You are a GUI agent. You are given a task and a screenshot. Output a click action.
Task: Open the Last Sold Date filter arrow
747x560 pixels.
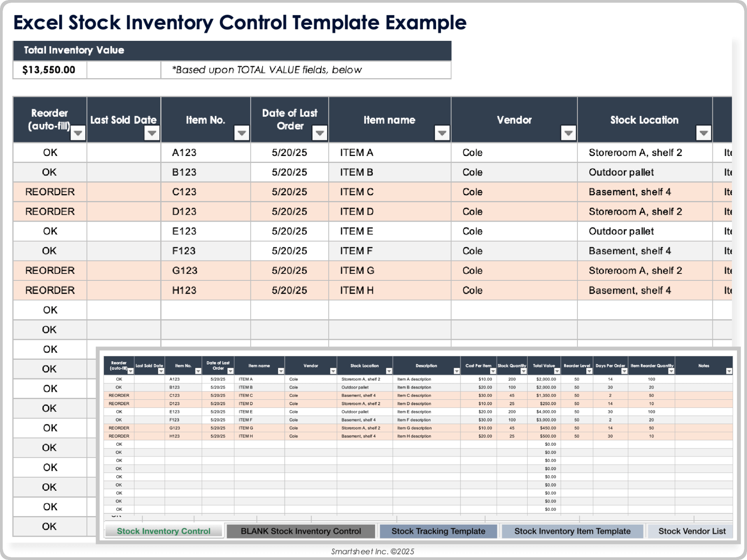click(152, 133)
